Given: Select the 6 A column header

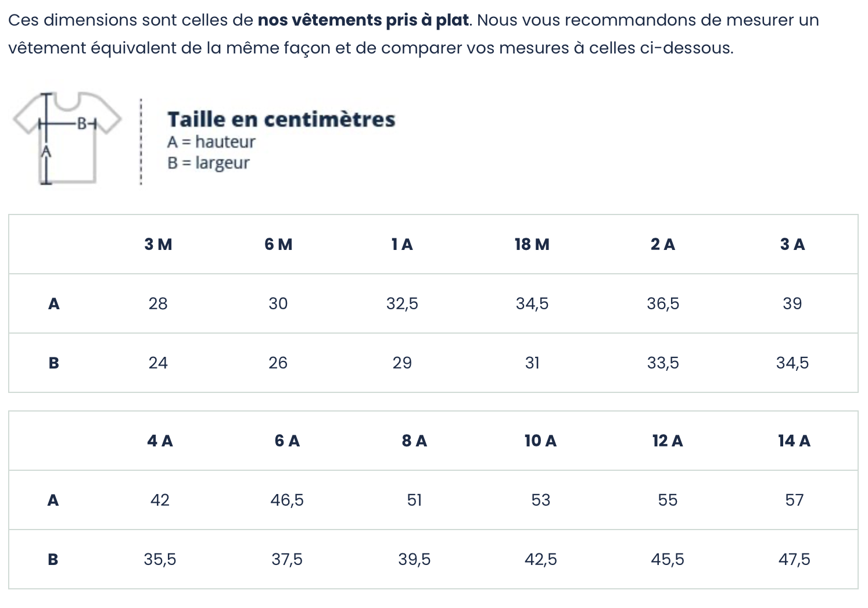Looking at the screenshot, I should (x=287, y=441).
